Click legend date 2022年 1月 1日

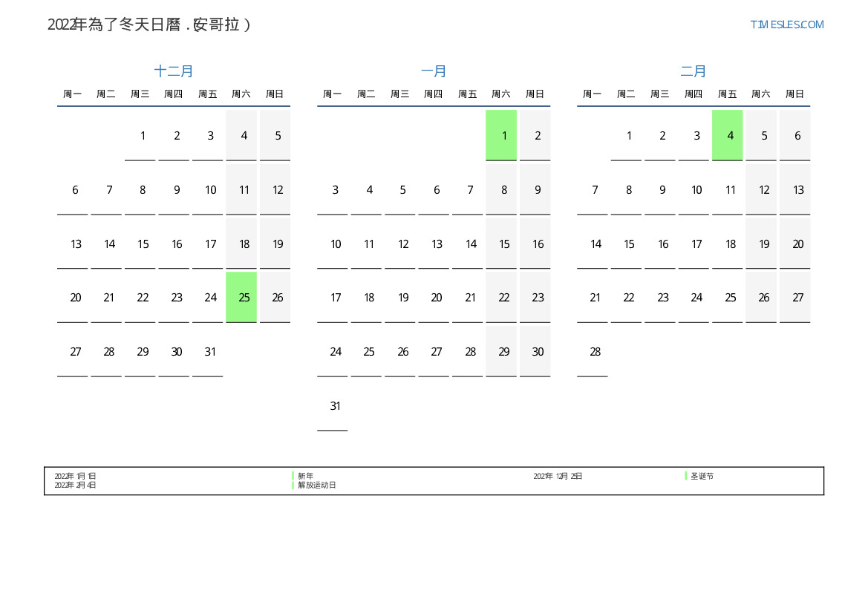(x=75, y=476)
